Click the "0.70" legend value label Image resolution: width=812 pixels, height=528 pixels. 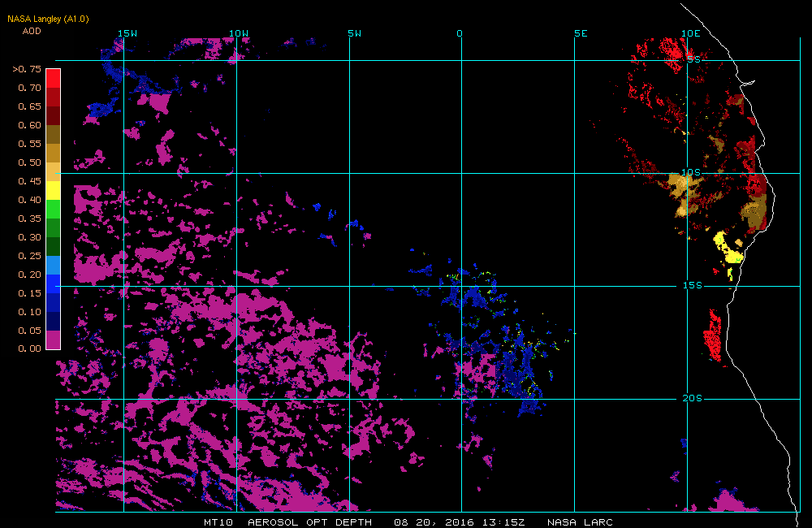(29, 88)
